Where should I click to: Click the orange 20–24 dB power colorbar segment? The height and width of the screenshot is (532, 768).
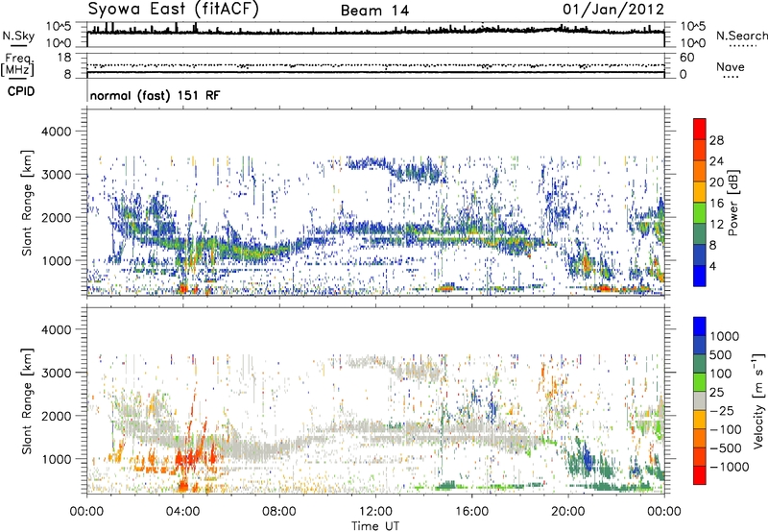(700, 172)
